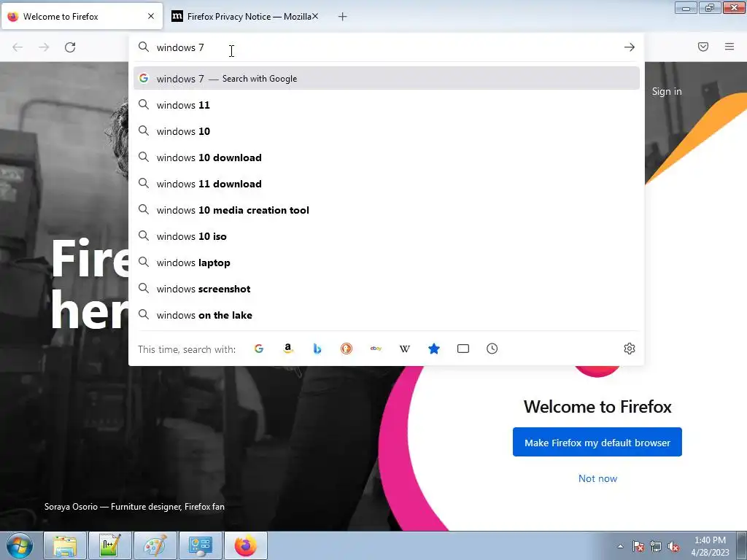Close the Welcome to Firefox tab

[x=151, y=16]
